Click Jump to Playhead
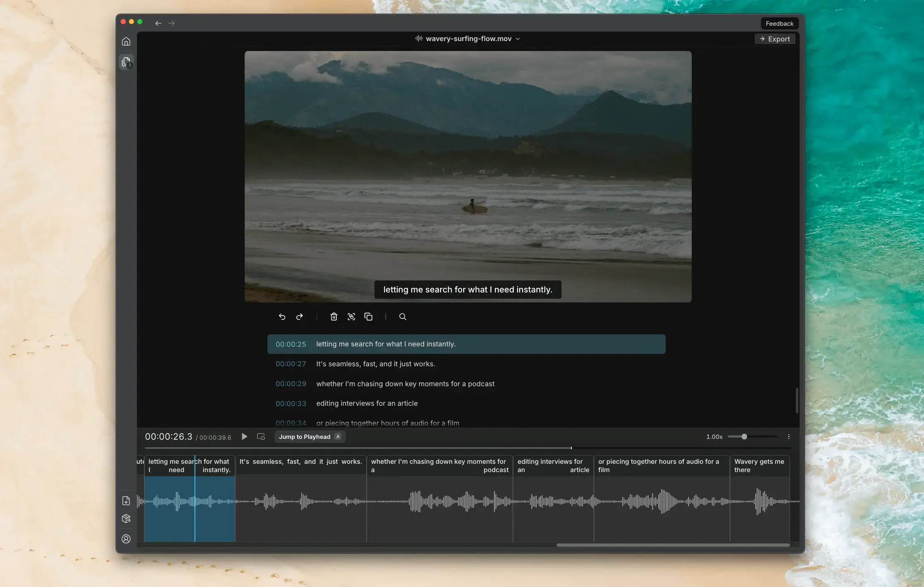Viewport: 924px width, 587px height. click(x=310, y=436)
